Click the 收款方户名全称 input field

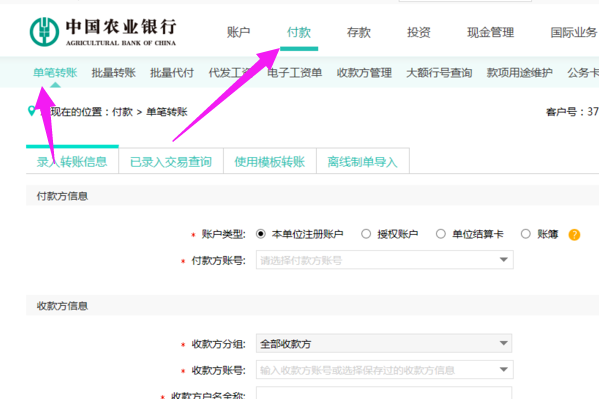point(384,393)
